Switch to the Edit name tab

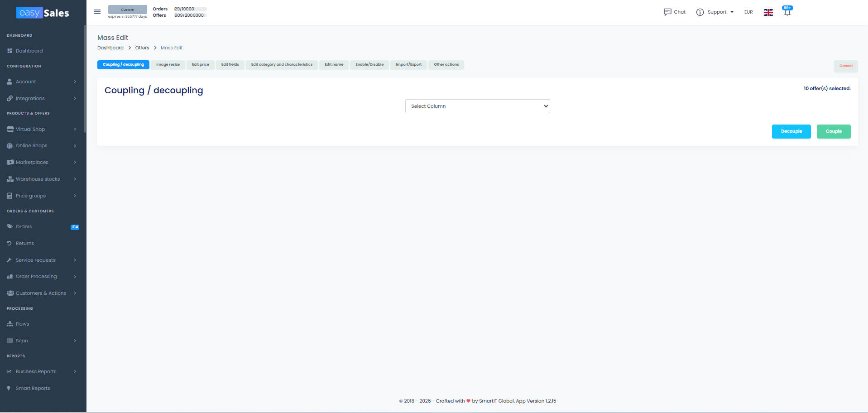pos(334,65)
